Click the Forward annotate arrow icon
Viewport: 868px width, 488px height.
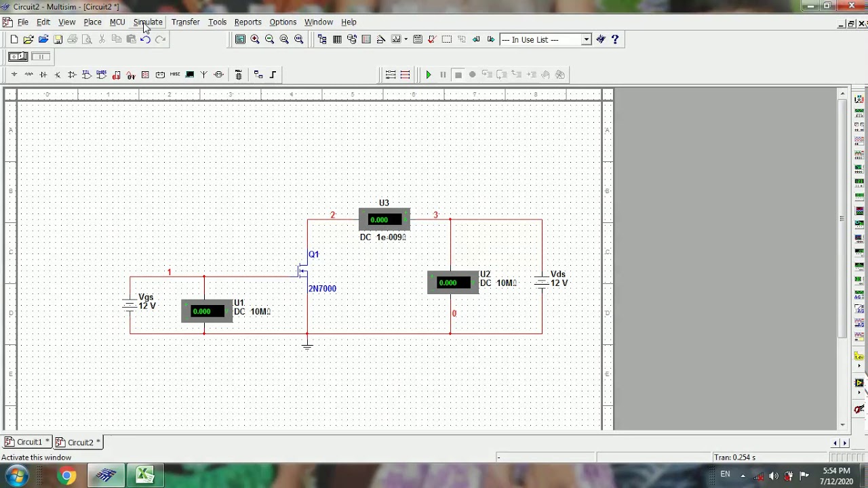pos(491,39)
